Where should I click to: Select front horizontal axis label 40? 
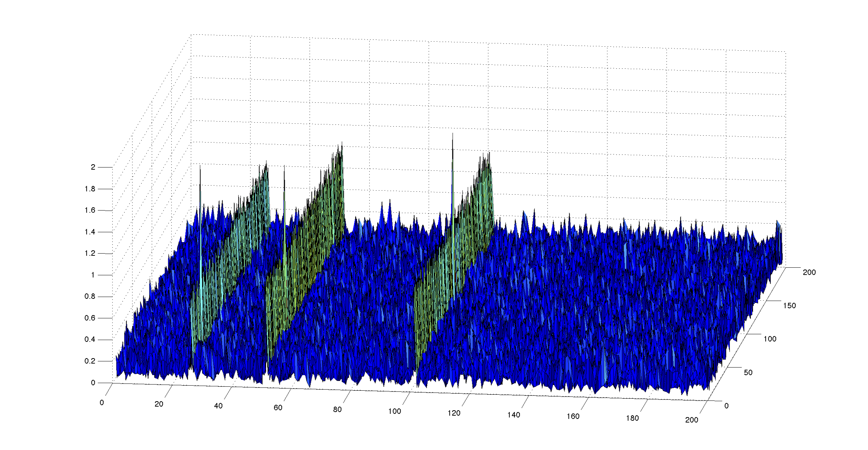(x=218, y=406)
